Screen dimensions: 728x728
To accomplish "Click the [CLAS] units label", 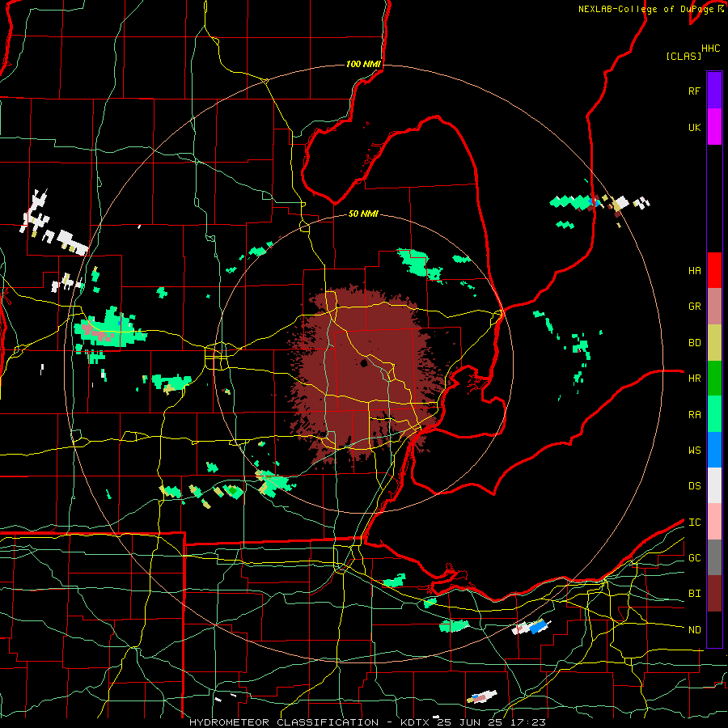I will [684, 56].
